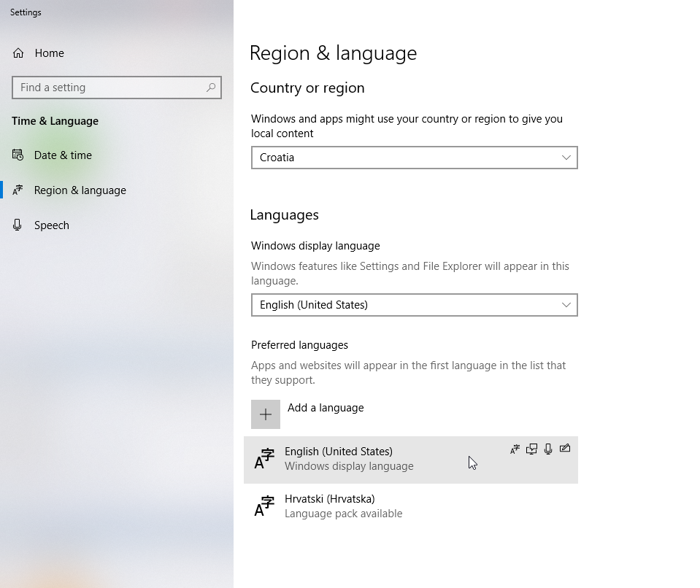Click the handwriting feature icon for English
Image resolution: width=700 pixels, height=588 pixels.
(x=565, y=449)
